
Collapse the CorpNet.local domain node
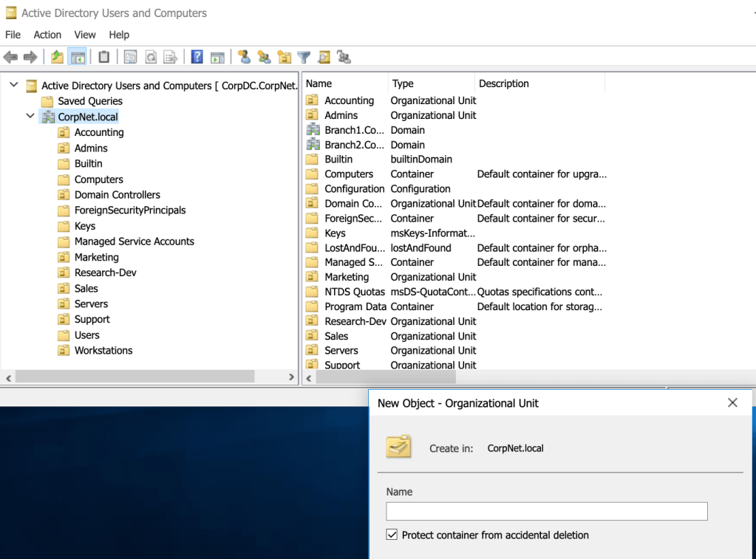[30, 116]
